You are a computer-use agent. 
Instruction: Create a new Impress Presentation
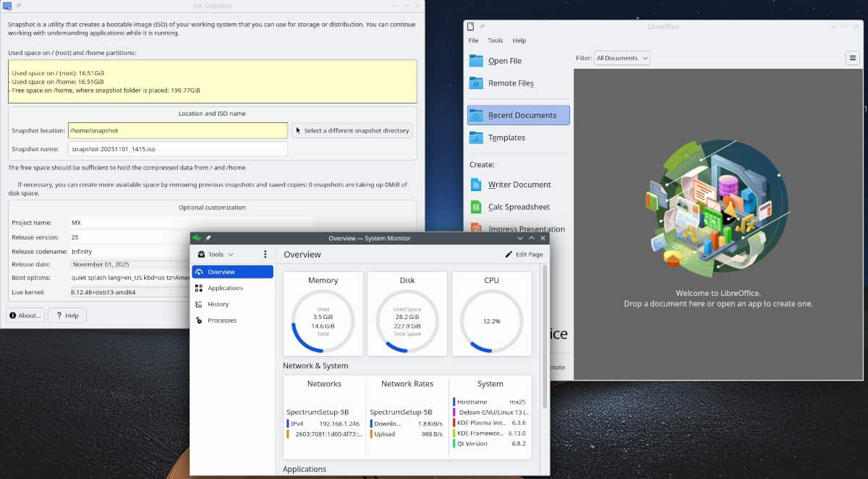(518, 229)
